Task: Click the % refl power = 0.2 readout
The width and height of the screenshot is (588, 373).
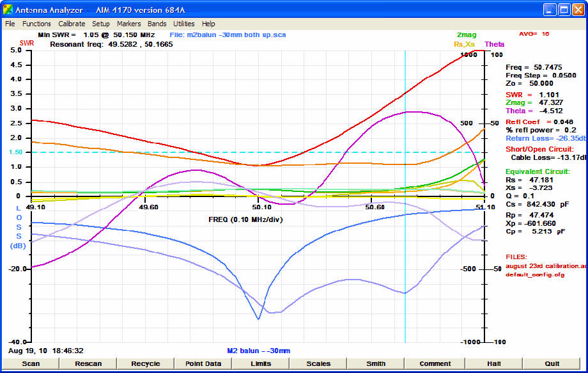Action: (x=541, y=130)
